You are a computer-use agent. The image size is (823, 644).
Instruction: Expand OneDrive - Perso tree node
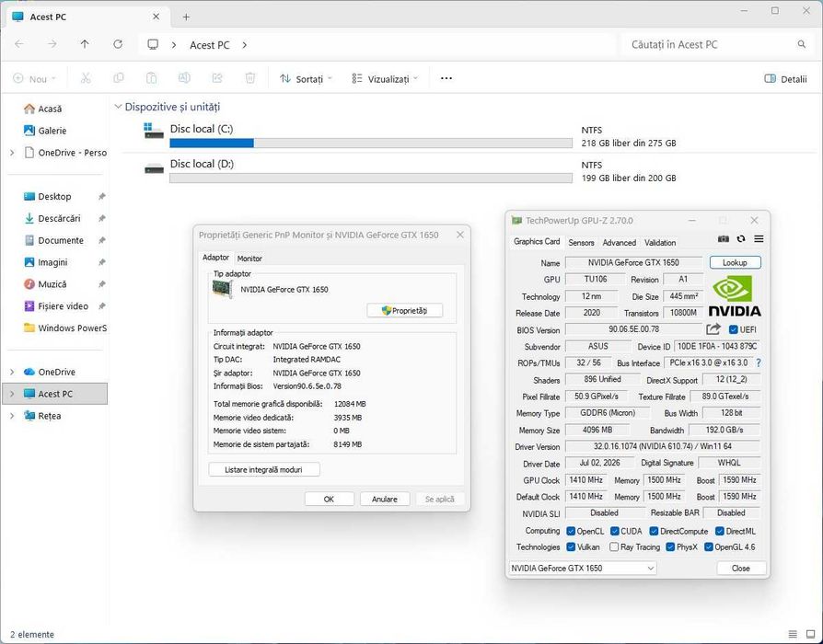click(x=12, y=153)
